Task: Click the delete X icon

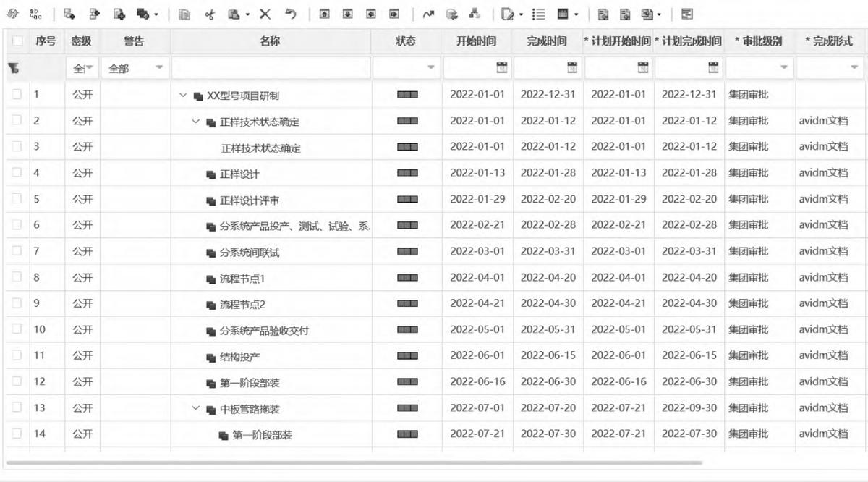Action: 265,14
